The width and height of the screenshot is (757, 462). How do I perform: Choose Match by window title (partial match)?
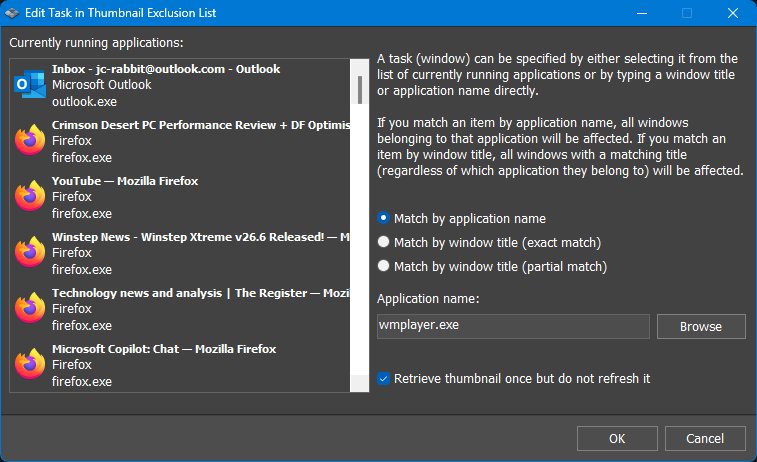pyautogui.click(x=492, y=266)
